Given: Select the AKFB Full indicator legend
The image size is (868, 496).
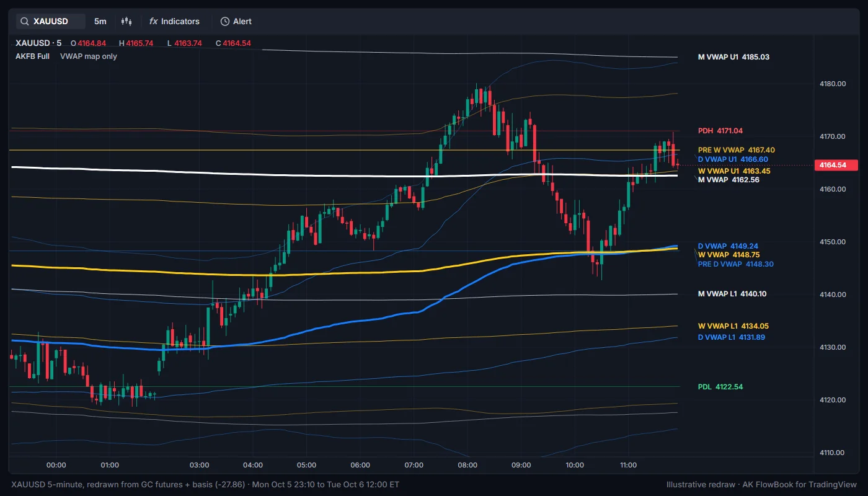Looking at the screenshot, I should coord(33,56).
